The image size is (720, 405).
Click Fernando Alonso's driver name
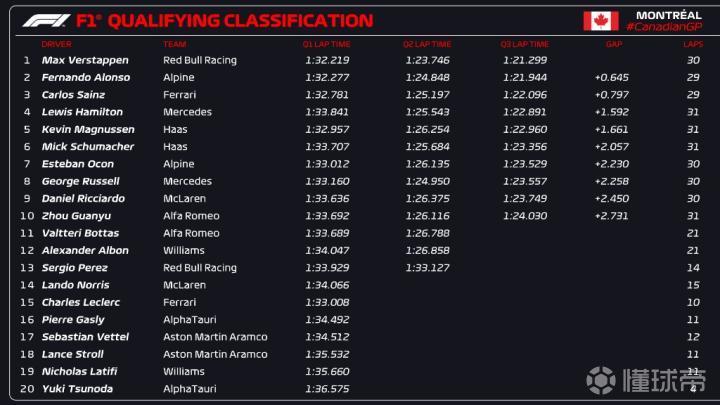coord(86,78)
